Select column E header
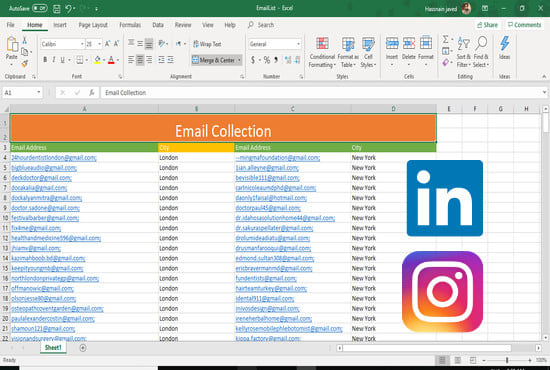The height and width of the screenshot is (370, 550). point(449,109)
